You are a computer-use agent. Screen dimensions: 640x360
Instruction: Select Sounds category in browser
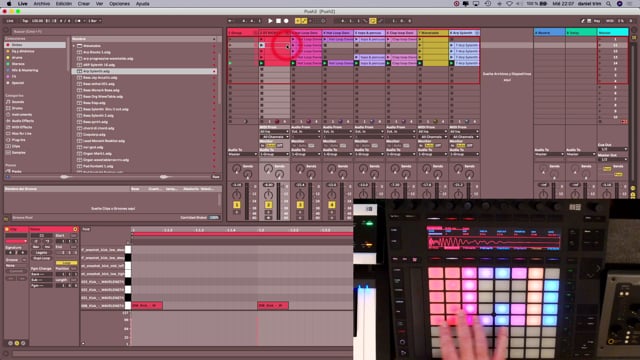(18, 102)
